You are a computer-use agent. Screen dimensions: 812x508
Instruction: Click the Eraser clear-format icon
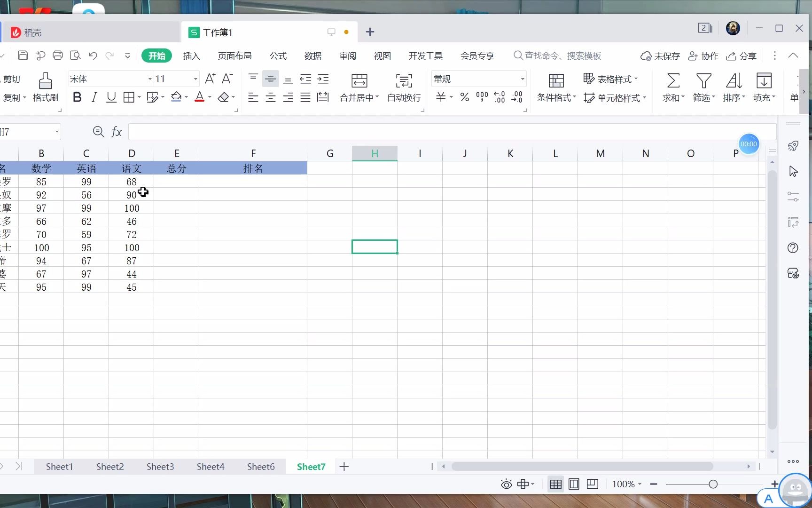(224, 97)
